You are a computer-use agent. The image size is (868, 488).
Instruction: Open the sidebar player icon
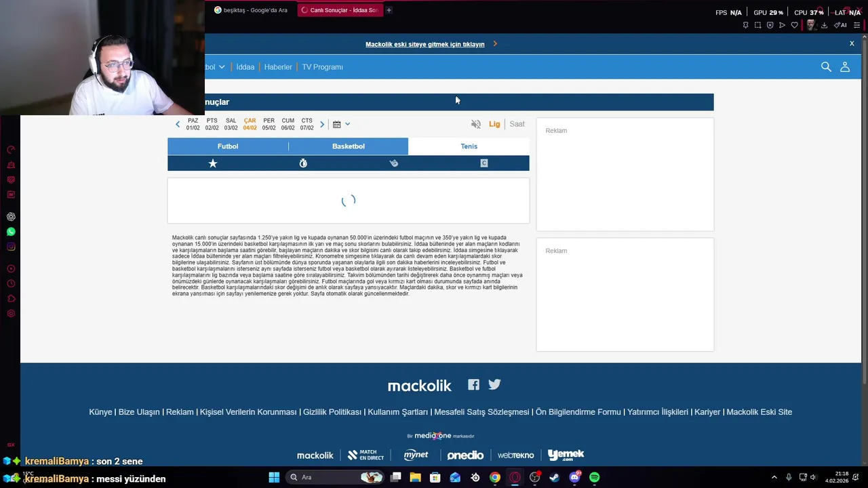click(11, 269)
